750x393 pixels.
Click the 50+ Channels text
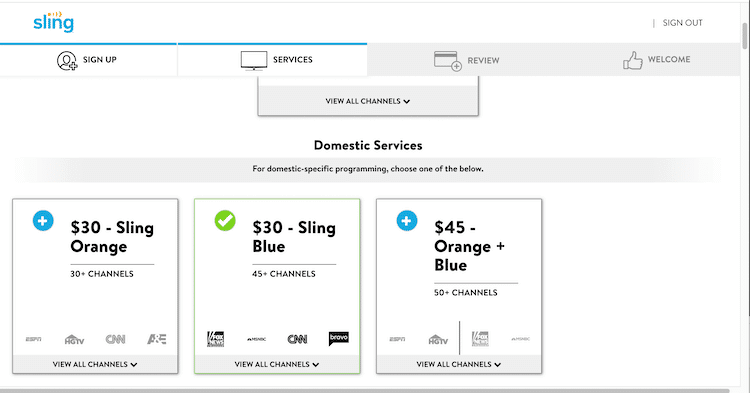click(465, 293)
